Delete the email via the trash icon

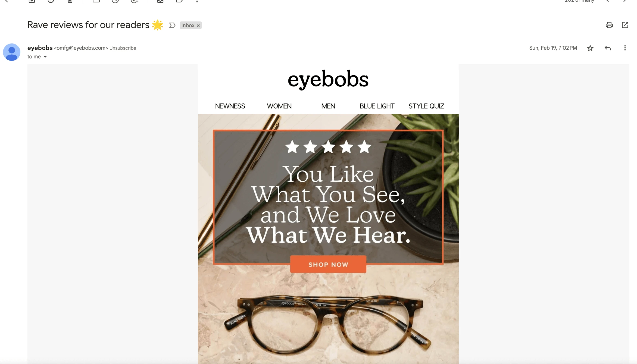pyautogui.click(x=70, y=1)
